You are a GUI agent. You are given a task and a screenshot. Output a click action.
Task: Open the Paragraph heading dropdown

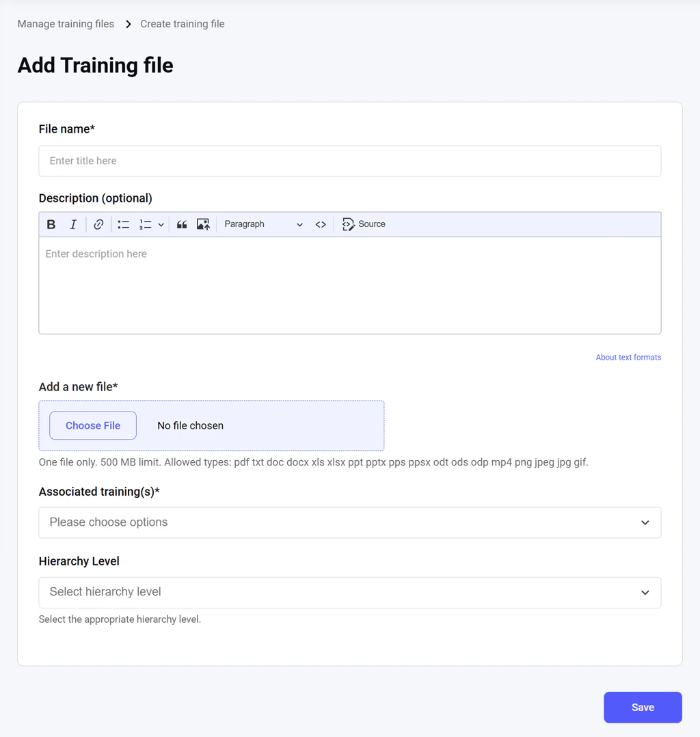(263, 224)
